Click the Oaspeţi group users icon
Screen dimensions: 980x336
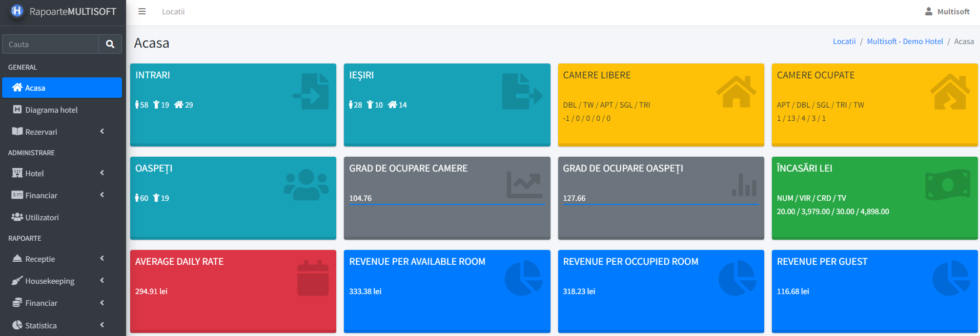pos(306,184)
